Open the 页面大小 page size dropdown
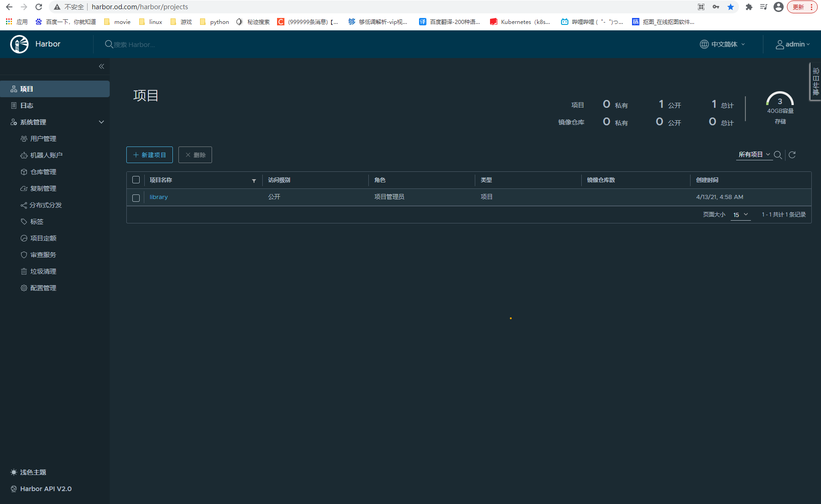The width and height of the screenshot is (821, 504). (740, 215)
